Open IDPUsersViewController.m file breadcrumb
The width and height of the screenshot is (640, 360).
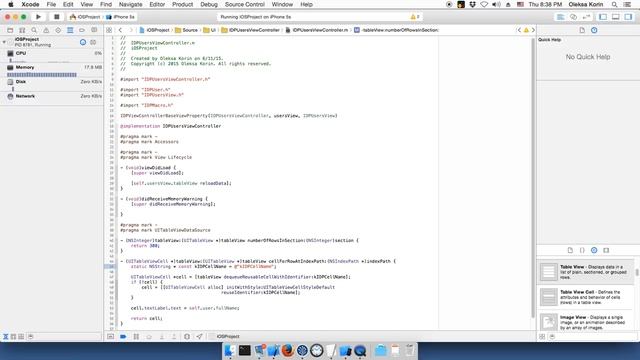tap(317, 30)
